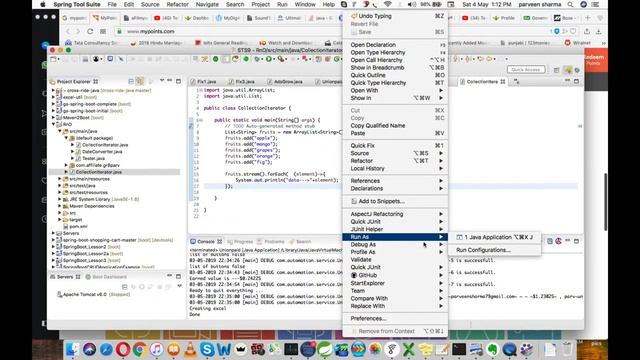Maximize the Servers view panel
This screenshot has width=640, height=360.
178,276
